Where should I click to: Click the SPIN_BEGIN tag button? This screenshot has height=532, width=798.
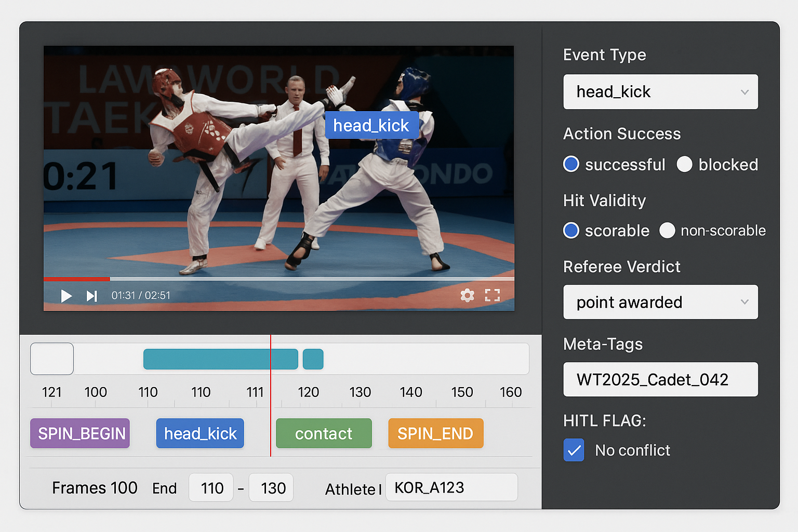(80, 433)
